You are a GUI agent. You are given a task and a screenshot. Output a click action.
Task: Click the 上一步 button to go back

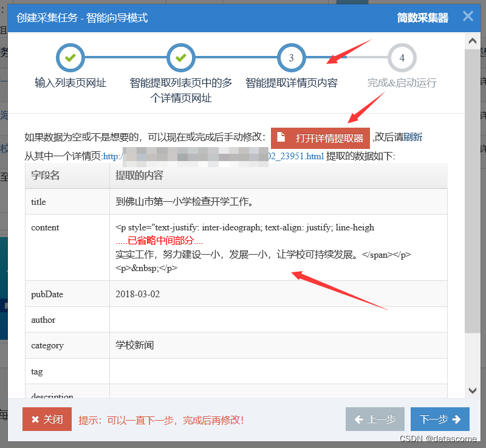click(x=375, y=419)
